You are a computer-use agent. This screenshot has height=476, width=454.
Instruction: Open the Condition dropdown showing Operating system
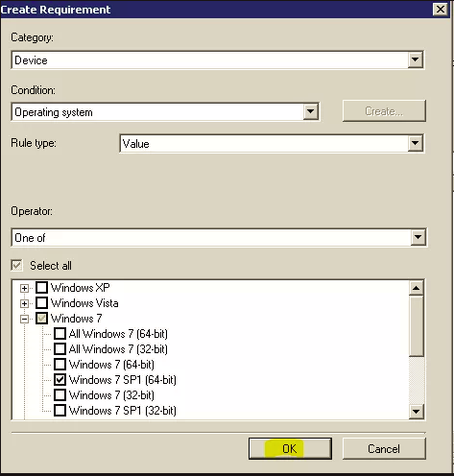[x=165, y=112]
